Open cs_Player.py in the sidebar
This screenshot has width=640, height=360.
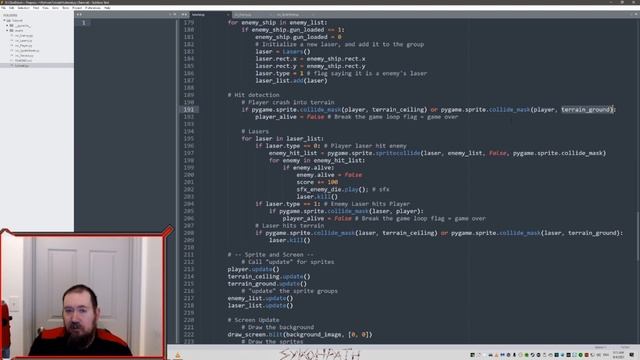pos(23,46)
